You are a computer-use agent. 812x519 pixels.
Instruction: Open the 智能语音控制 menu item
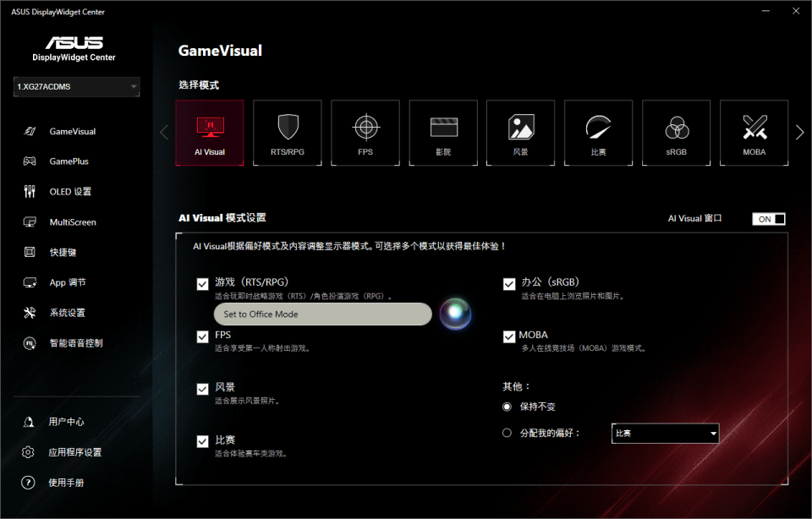[76, 343]
